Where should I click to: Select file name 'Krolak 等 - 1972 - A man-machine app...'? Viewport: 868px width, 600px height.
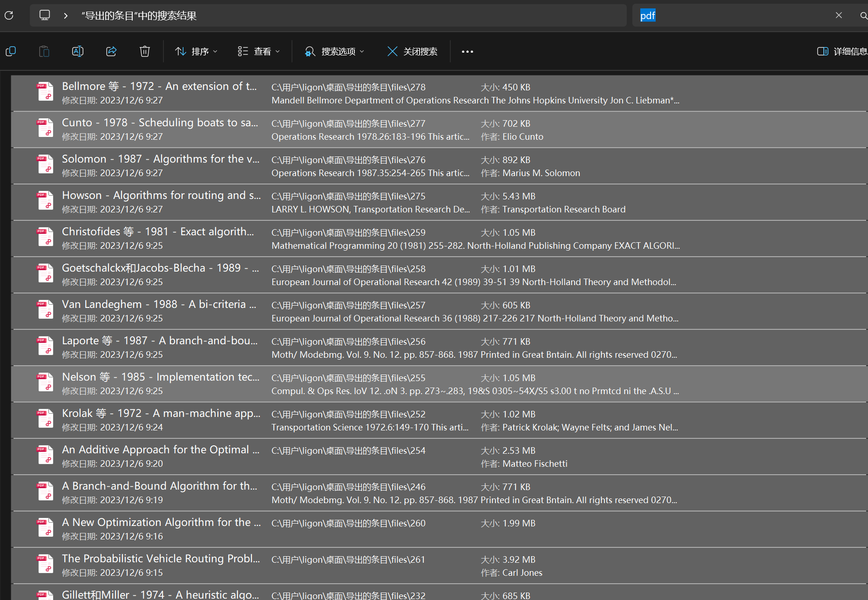pos(161,413)
